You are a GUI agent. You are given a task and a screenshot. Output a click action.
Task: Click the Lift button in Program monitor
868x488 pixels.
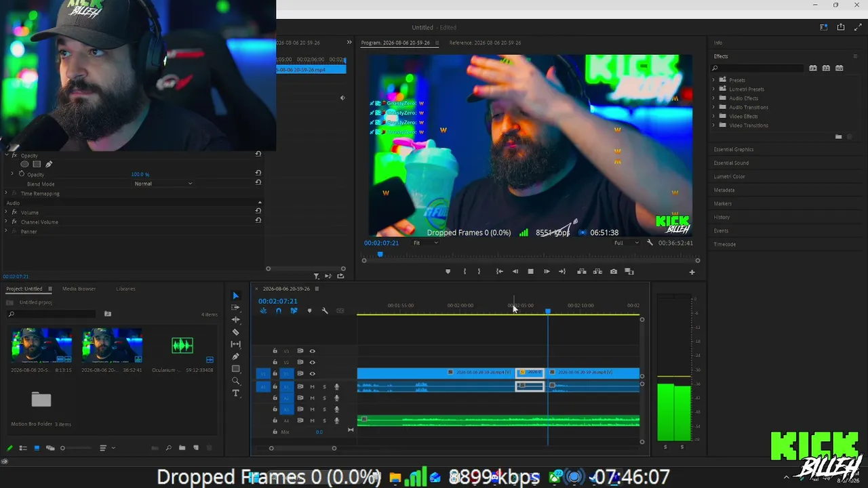(582, 272)
